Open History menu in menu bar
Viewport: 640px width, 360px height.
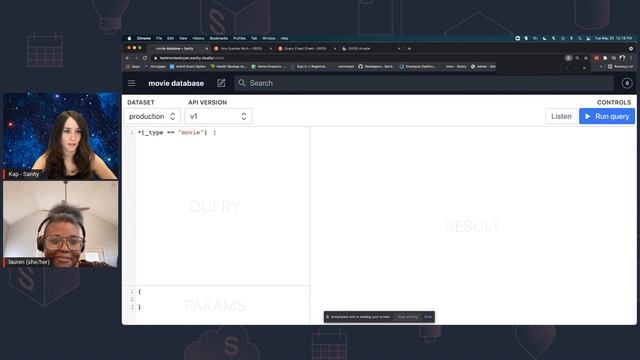click(198, 38)
